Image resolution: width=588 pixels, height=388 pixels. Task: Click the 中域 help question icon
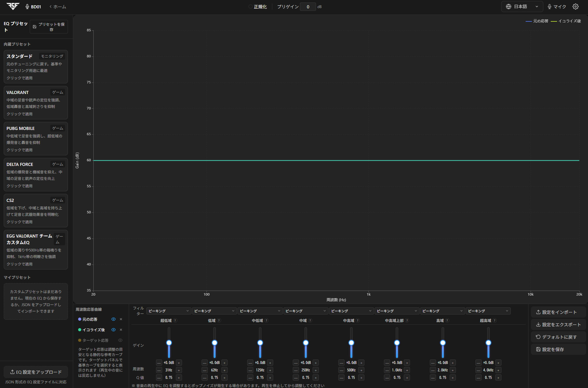click(x=310, y=320)
